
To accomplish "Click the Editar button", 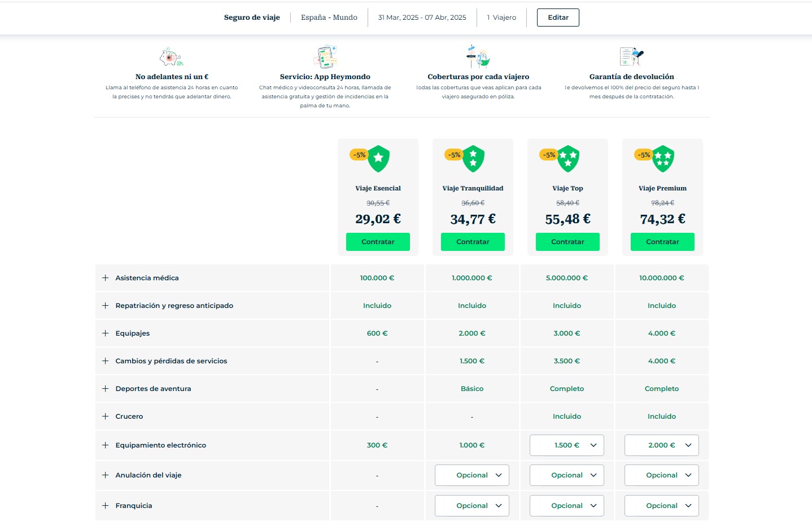I will 558,18.
